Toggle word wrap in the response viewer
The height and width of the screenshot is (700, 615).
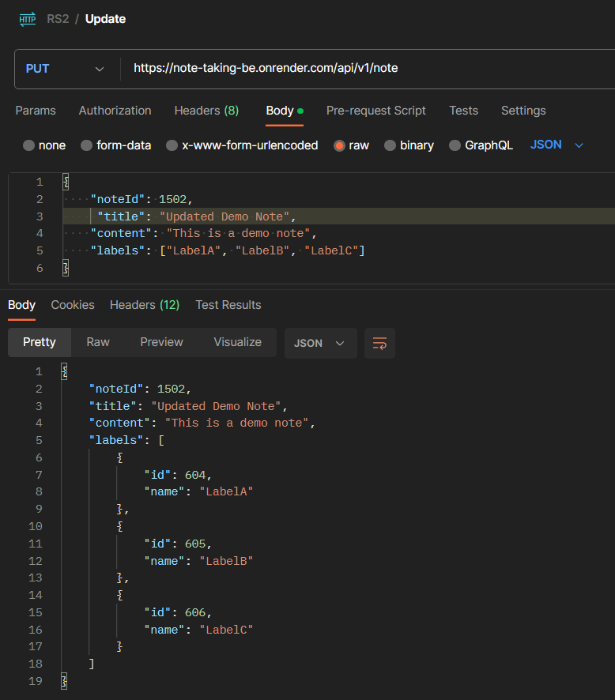[379, 343]
